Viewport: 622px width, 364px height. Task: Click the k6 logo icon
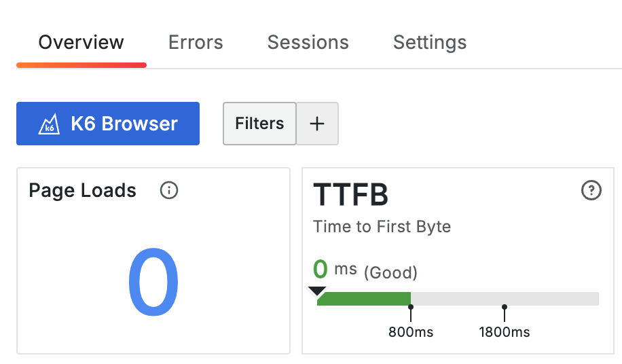[48, 124]
